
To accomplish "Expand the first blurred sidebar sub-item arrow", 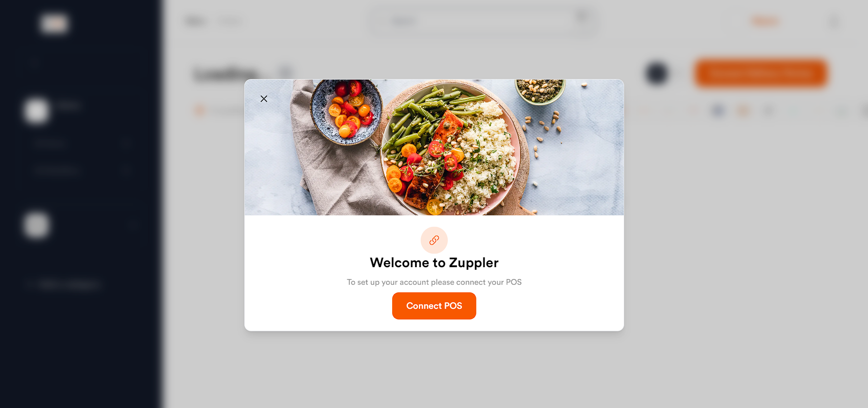I will [x=126, y=144].
